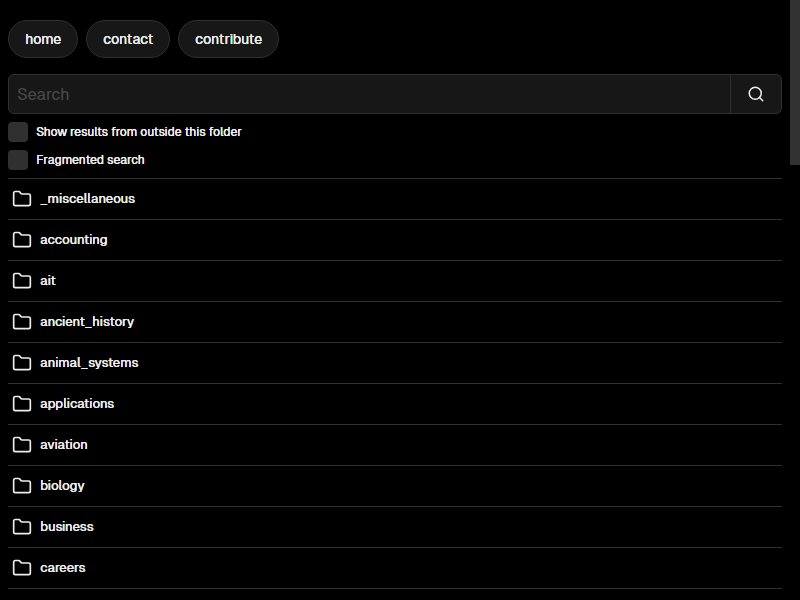Click the folder icon next to biology
The height and width of the screenshot is (600, 800).
click(x=22, y=485)
